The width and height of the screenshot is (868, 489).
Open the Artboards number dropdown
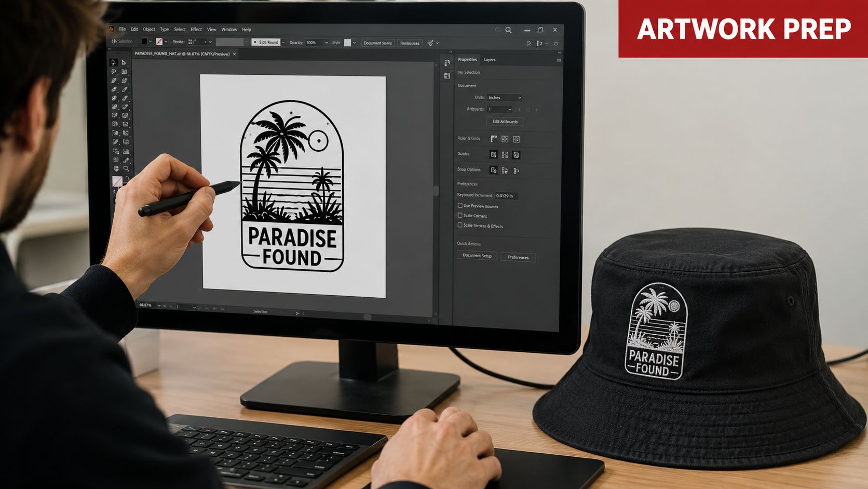[x=500, y=109]
